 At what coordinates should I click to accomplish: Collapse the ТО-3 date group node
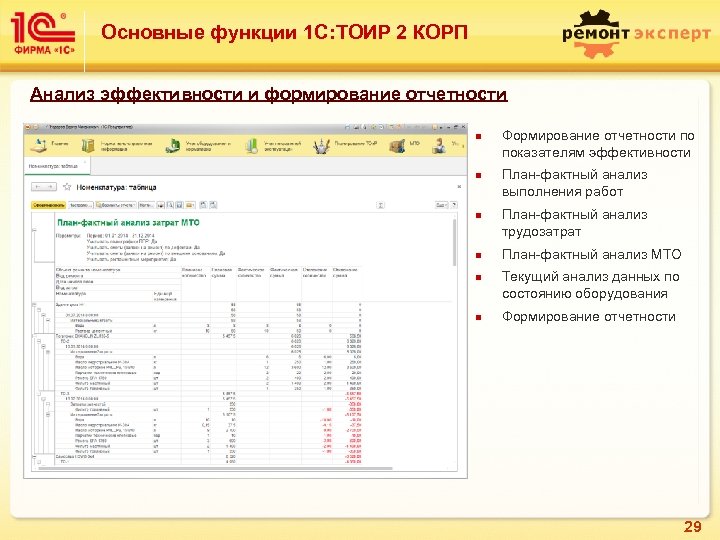pyautogui.click(x=43, y=399)
